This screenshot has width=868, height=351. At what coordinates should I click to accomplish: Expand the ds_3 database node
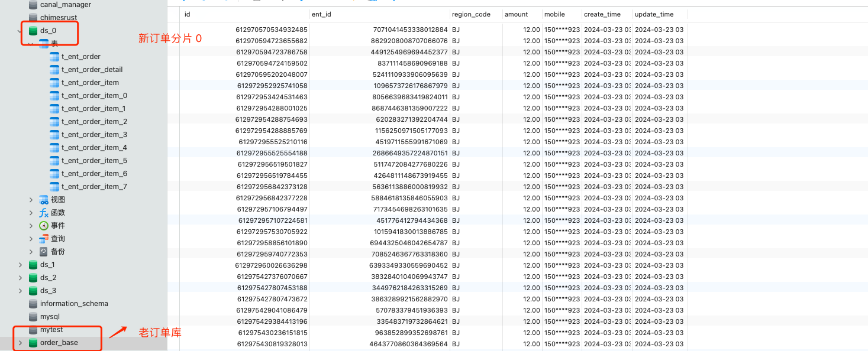pyautogui.click(x=21, y=291)
